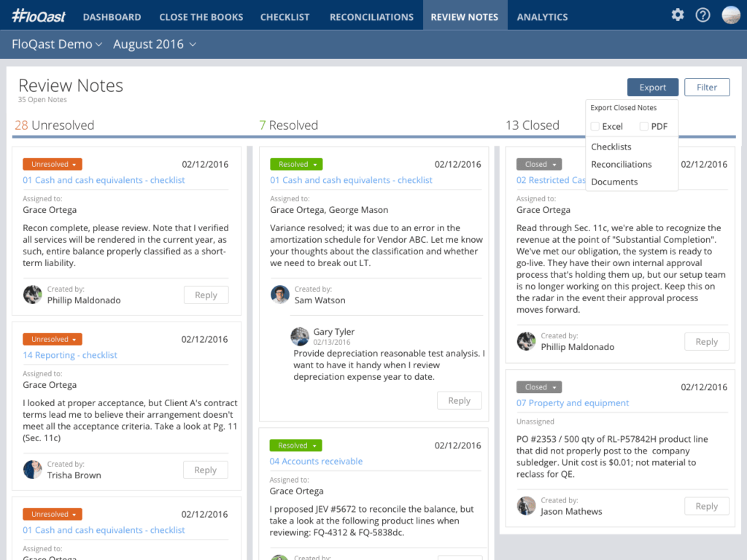Open Resolved status dropdown on Sam Watson's note

[296, 164]
